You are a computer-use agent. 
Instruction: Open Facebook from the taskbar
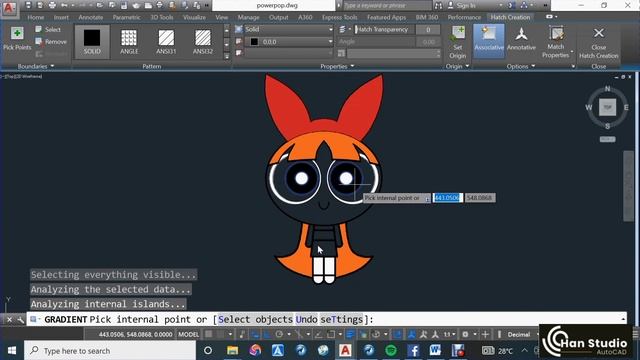pos(413,350)
